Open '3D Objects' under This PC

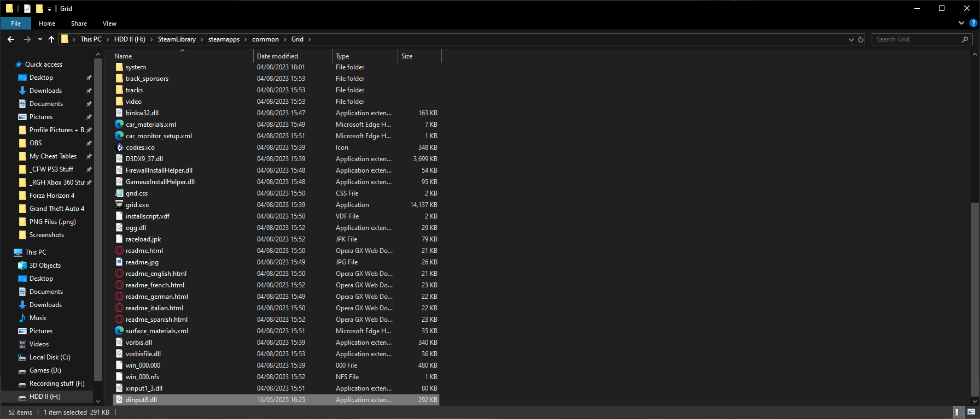click(45, 265)
